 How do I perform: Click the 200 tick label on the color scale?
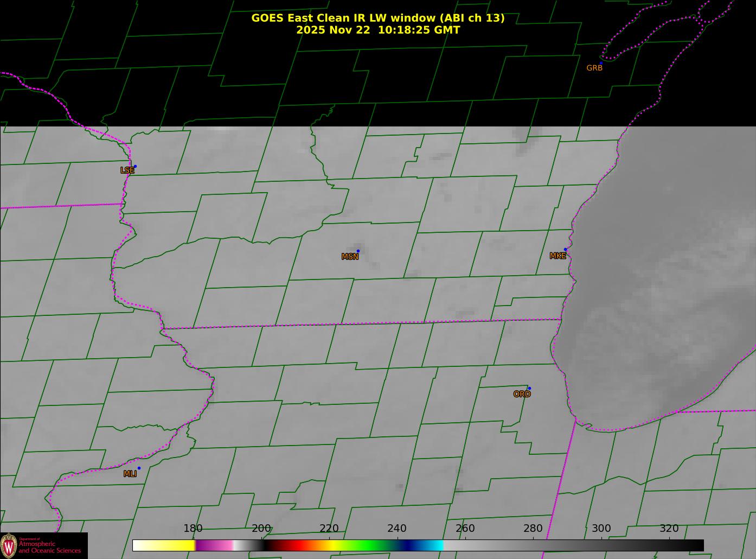(261, 528)
